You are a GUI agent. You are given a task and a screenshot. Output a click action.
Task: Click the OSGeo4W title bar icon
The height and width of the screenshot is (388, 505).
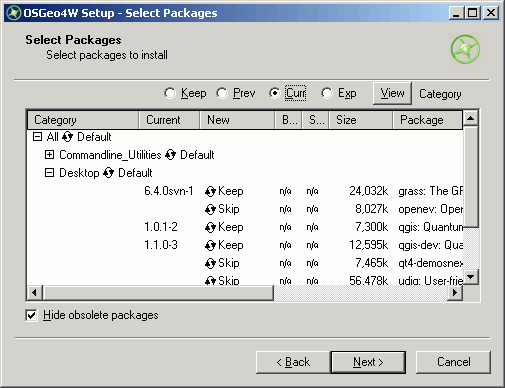[x=14, y=13]
